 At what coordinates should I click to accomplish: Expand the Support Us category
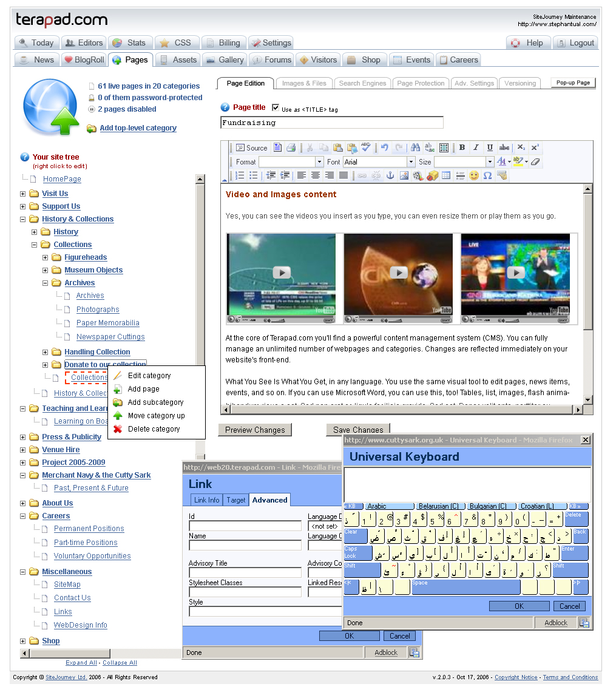point(22,206)
